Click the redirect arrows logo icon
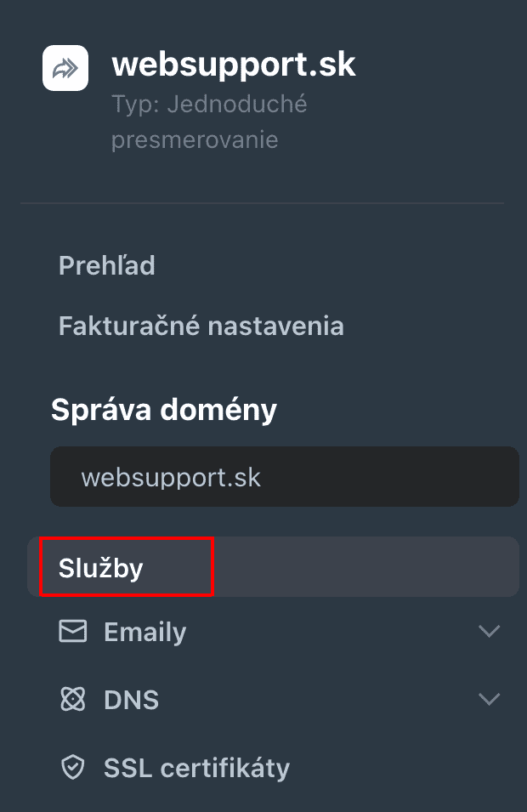This screenshot has height=812, width=527. point(65,68)
